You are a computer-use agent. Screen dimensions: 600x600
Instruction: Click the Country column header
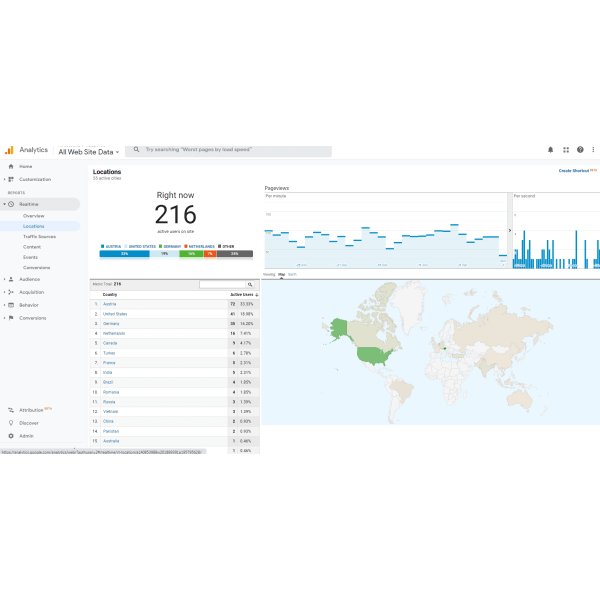coord(110,295)
